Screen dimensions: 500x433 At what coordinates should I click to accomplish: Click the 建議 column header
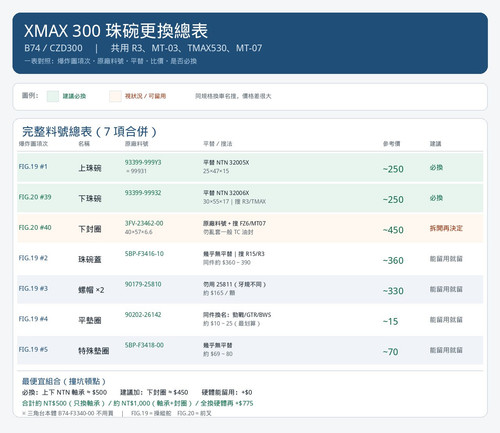pyautogui.click(x=435, y=144)
